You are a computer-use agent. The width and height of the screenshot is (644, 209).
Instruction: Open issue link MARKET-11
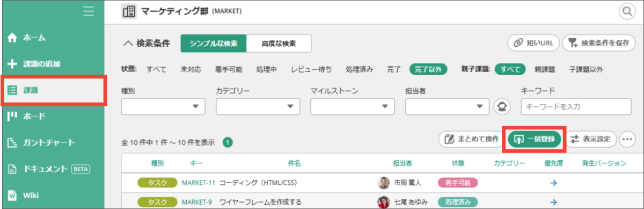(199, 183)
